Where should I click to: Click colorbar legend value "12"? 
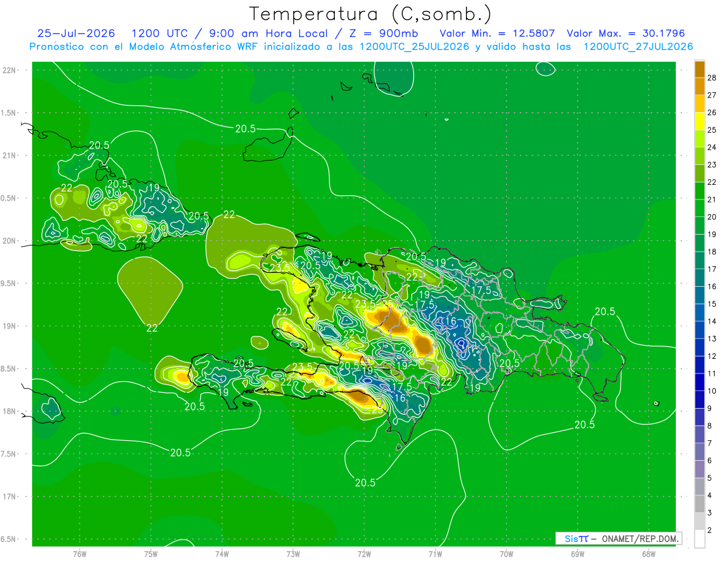tap(712, 356)
